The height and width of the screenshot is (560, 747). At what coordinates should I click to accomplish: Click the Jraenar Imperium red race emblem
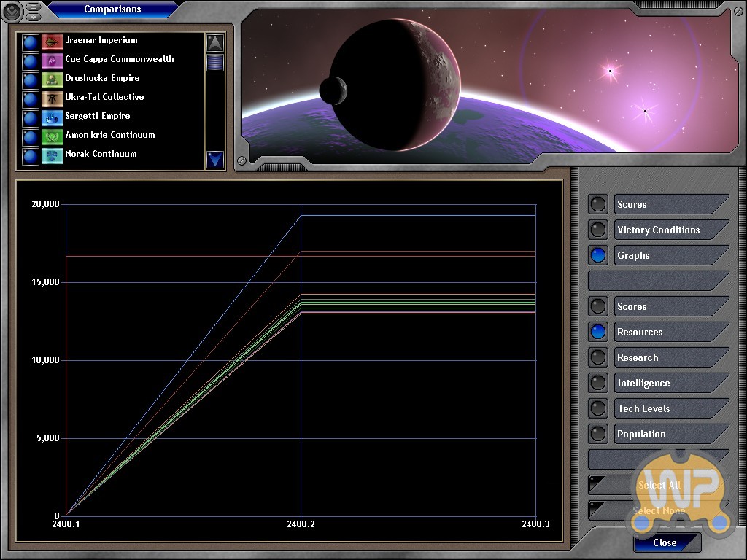52,42
